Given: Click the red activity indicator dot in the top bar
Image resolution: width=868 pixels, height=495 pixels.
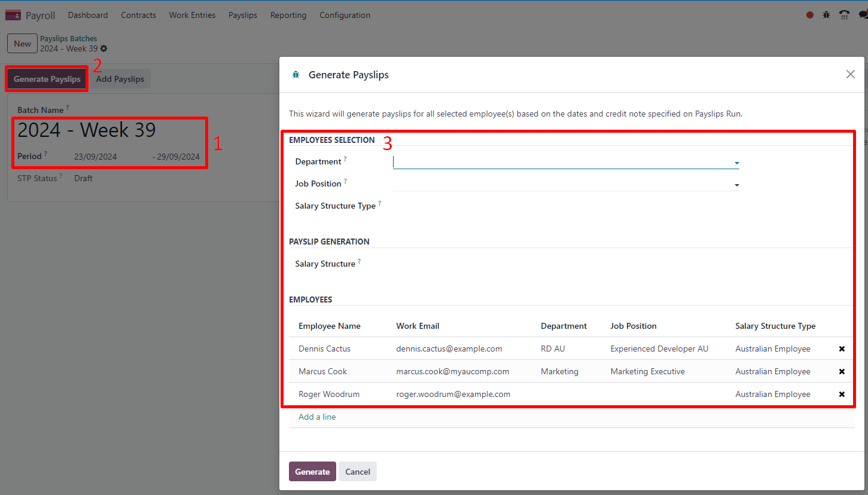Looking at the screenshot, I should 809,14.
